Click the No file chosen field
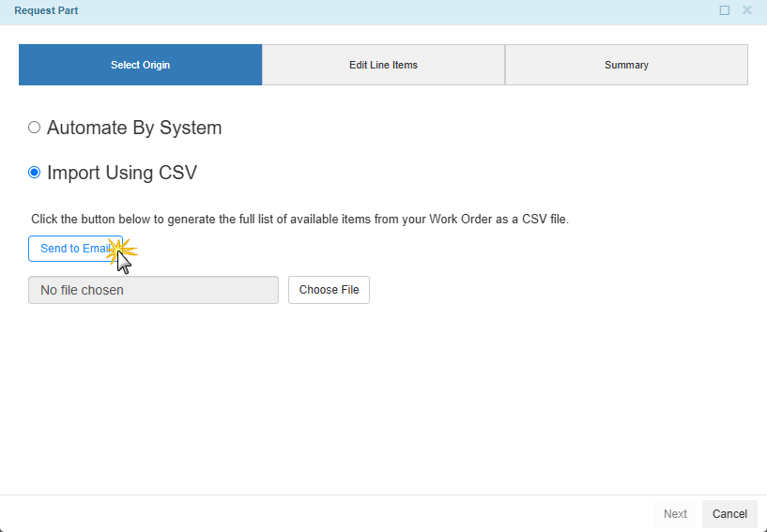 [x=153, y=290]
